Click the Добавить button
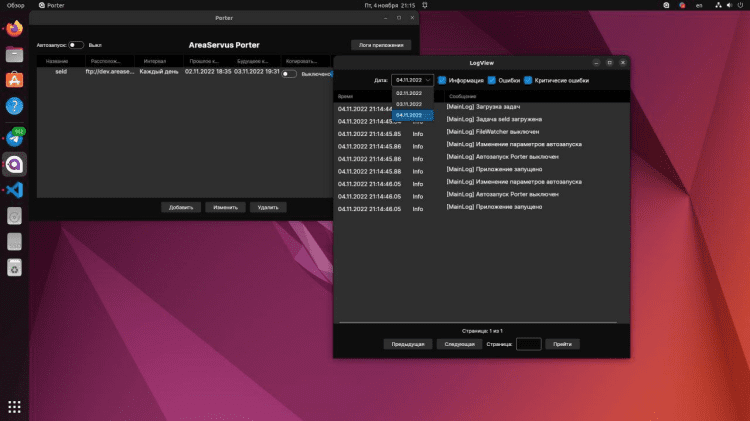 click(x=181, y=208)
